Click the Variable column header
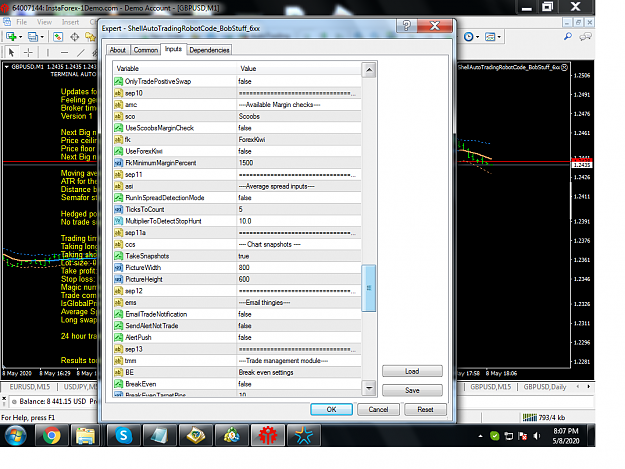The width and height of the screenshot is (625, 469). (x=175, y=69)
